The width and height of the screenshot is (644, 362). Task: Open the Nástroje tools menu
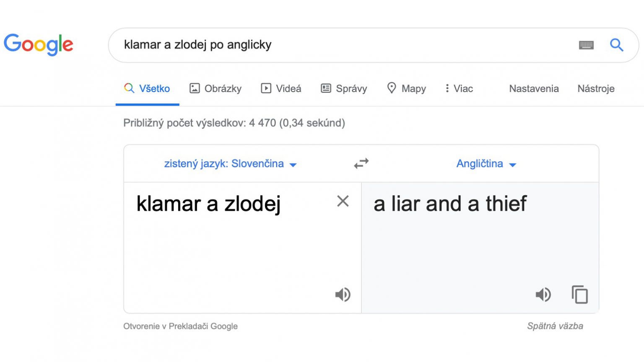pyautogui.click(x=596, y=88)
